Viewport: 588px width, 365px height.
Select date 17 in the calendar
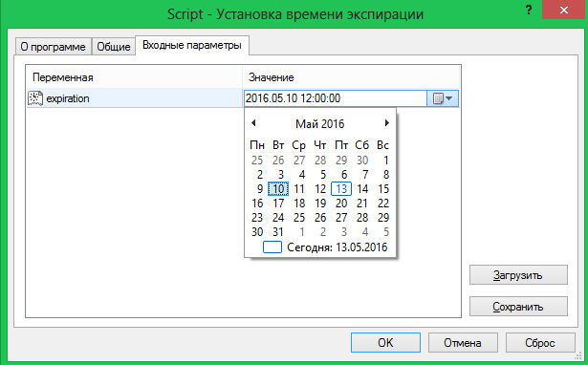coord(278,204)
